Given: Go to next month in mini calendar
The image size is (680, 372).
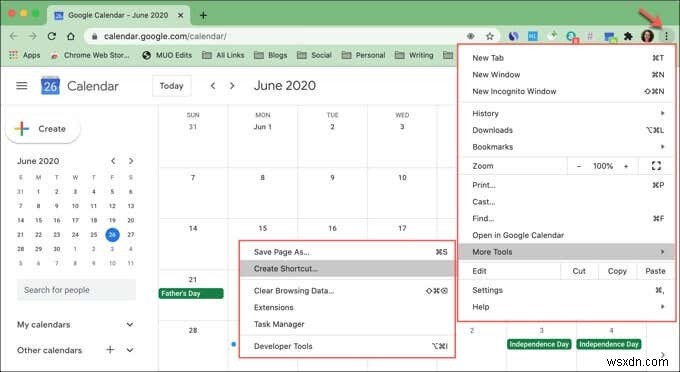Looking at the screenshot, I should coord(131,161).
